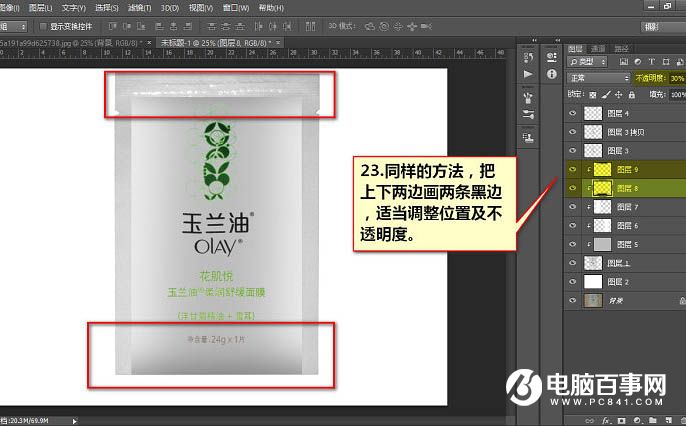Filter layers by pixel layer icon

624,62
